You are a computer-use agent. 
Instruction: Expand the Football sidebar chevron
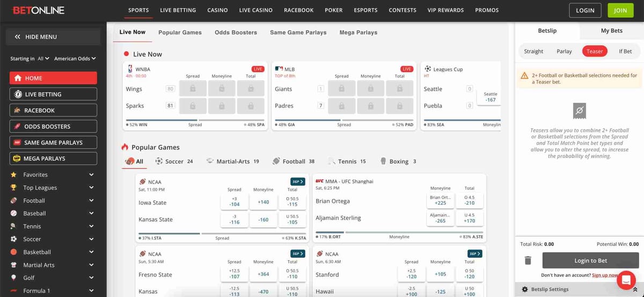pos(91,200)
